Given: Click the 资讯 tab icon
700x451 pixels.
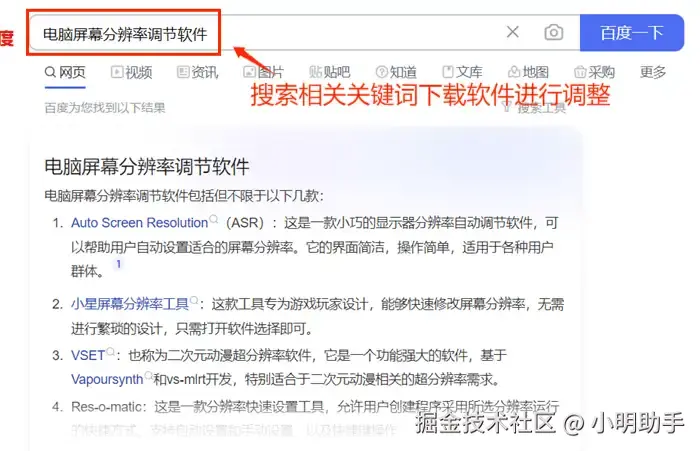Looking at the screenshot, I should coord(183,71).
